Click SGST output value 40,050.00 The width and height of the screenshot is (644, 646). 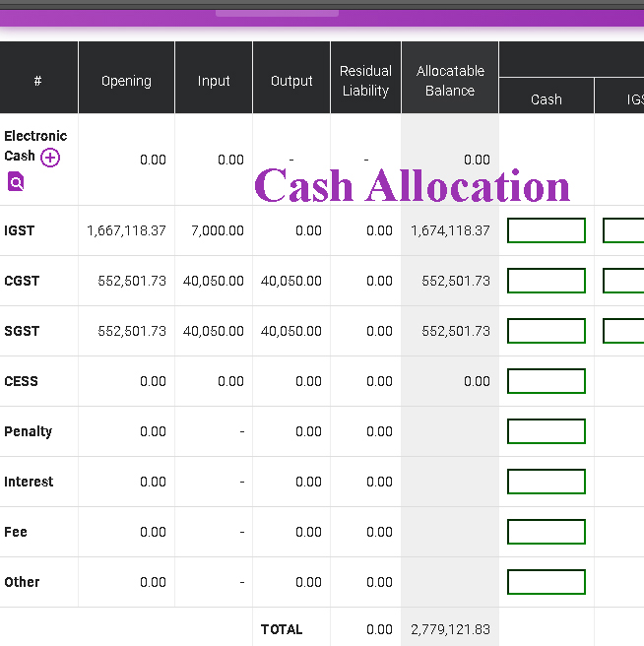pyautogui.click(x=291, y=331)
